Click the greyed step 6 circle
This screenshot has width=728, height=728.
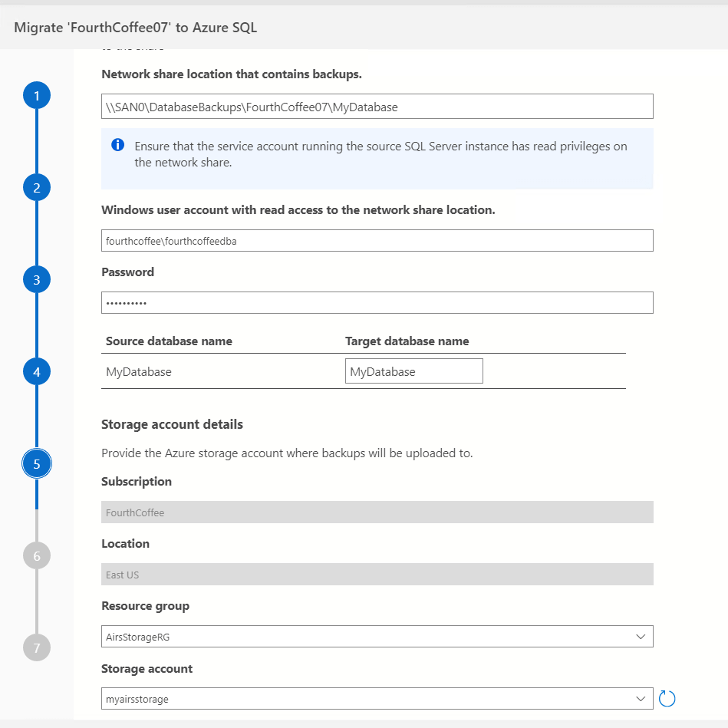click(37, 555)
